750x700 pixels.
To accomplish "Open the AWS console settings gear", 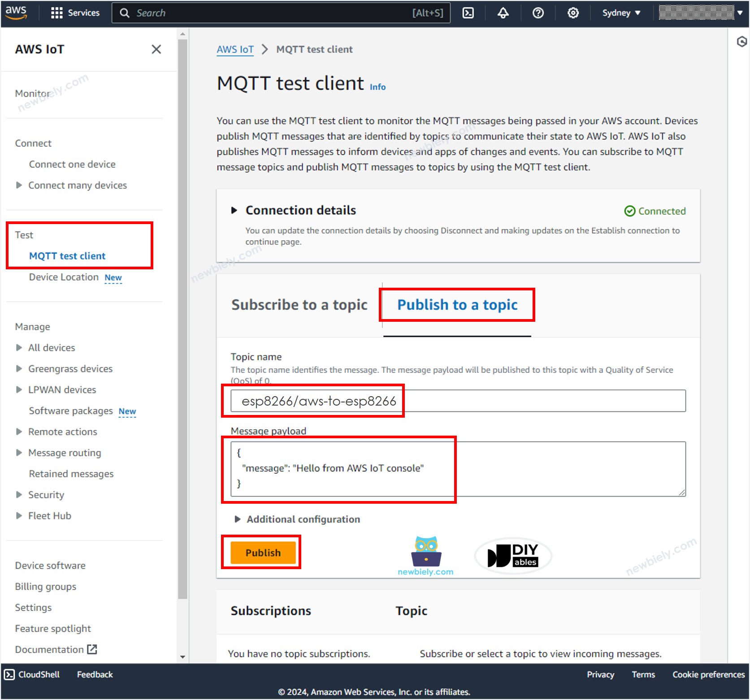I will pyautogui.click(x=572, y=13).
